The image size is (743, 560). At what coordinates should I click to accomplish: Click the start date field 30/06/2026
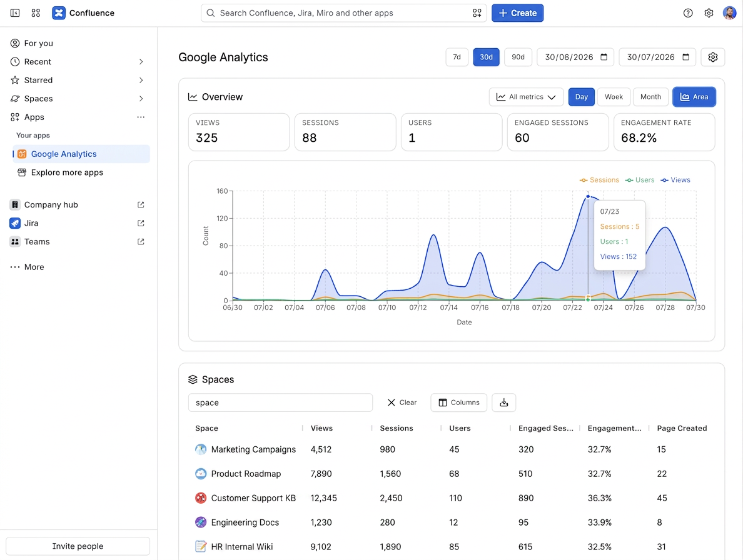[575, 57]
